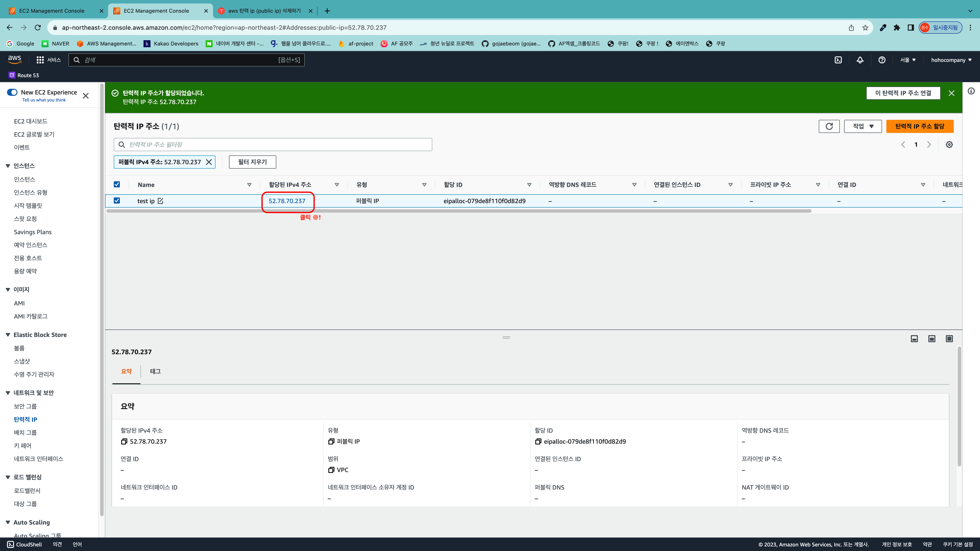Collapse the Elastic Block Store sidebar section
Screen dimensions: 980x551
pos(8,335)
